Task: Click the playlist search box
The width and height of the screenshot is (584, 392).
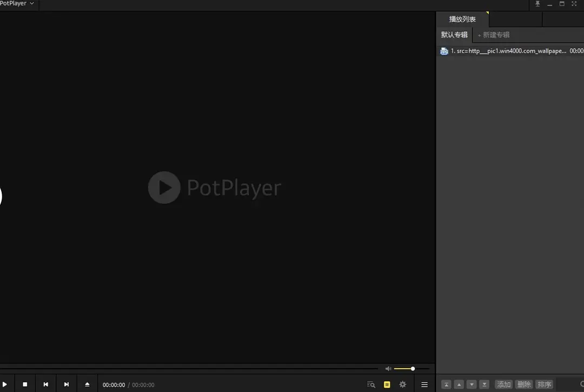Action: click(x=570, y=384)
